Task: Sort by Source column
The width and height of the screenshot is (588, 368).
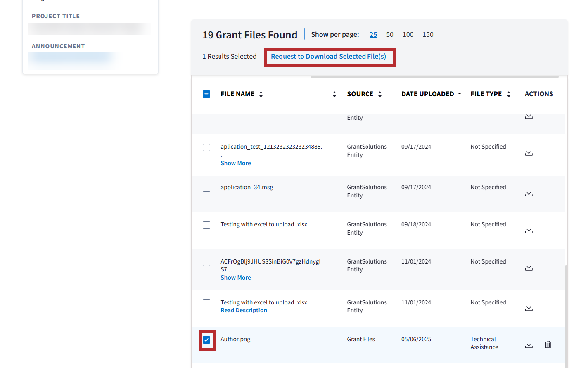Action: (x=380, y=94)
